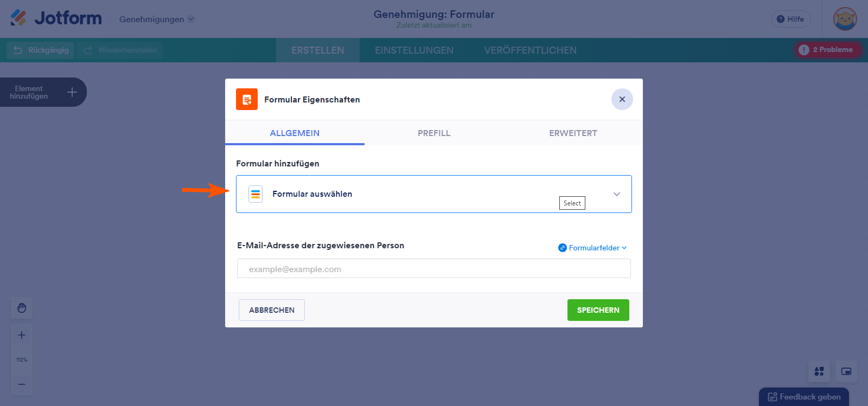This screenshot has width=868, height=406.
Task: Zoom in with the plus icon
Action: click(22, 335)
